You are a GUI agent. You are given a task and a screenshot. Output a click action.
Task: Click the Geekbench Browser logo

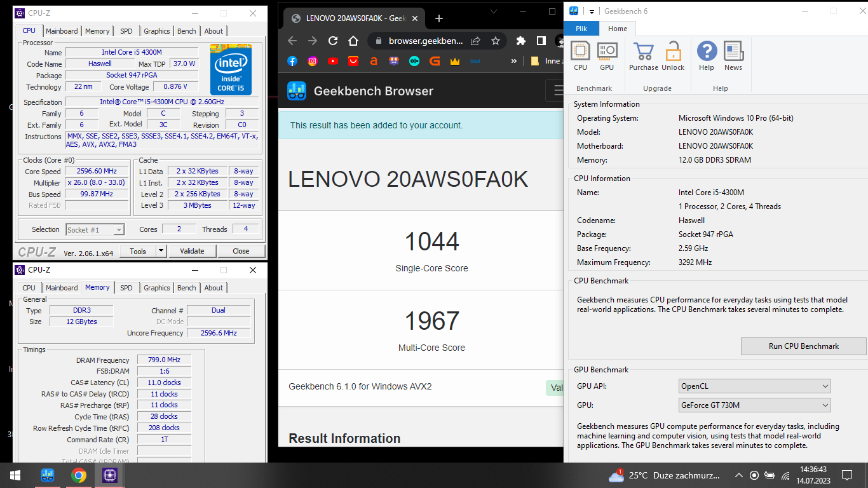(x=297, y=91)
